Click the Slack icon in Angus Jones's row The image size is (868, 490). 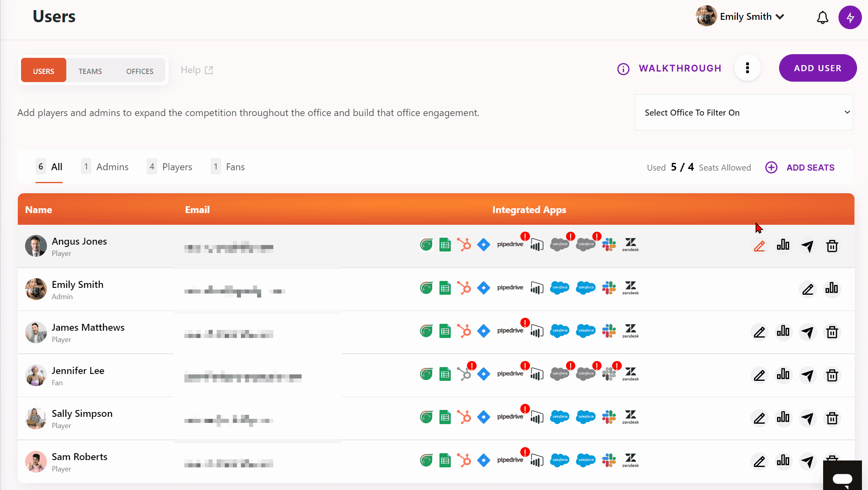pyautogui.click(x=608, y=244)
